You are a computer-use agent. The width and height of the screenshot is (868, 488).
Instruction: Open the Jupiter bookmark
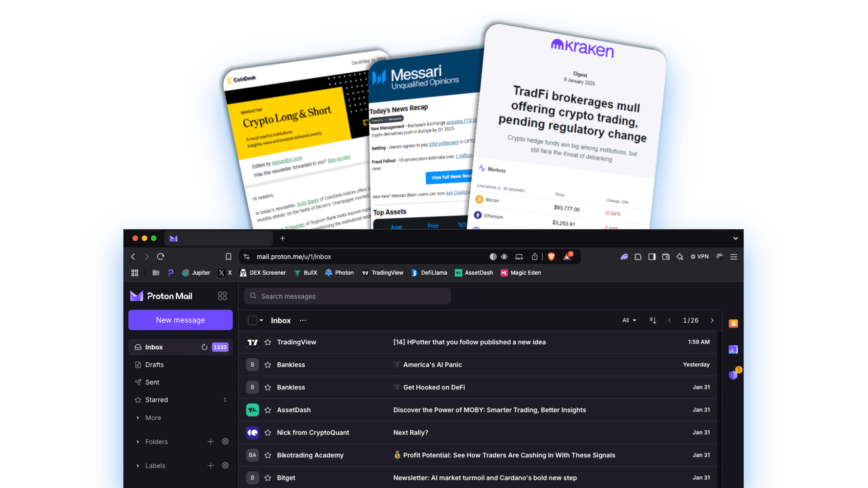coord(196,273)
